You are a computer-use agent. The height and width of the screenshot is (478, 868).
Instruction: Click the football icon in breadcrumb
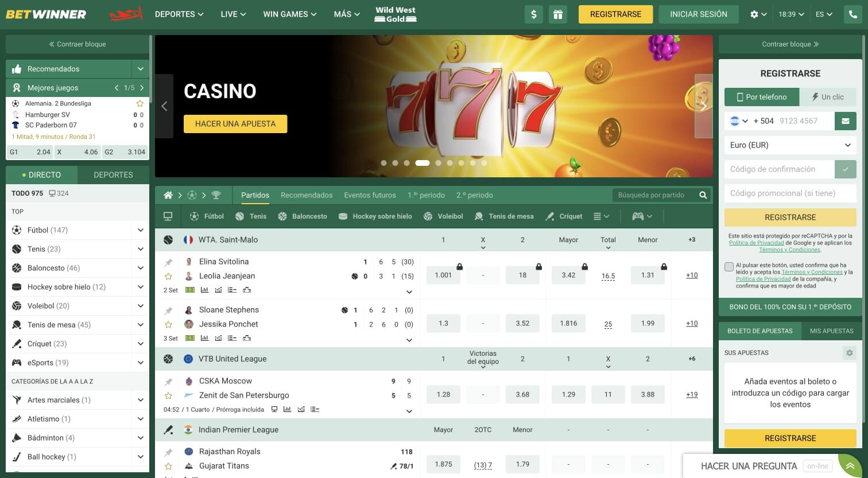[192, 195]
